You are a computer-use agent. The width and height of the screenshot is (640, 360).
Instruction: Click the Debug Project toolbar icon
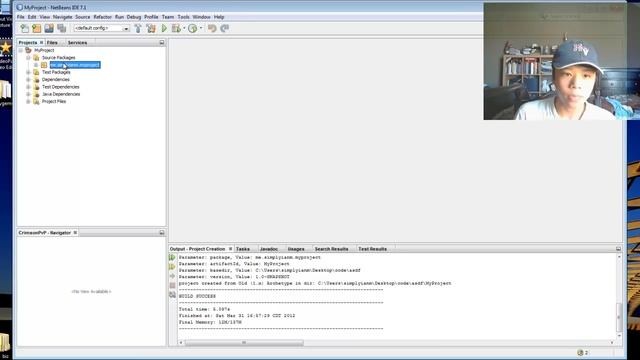tap(176, 28)
